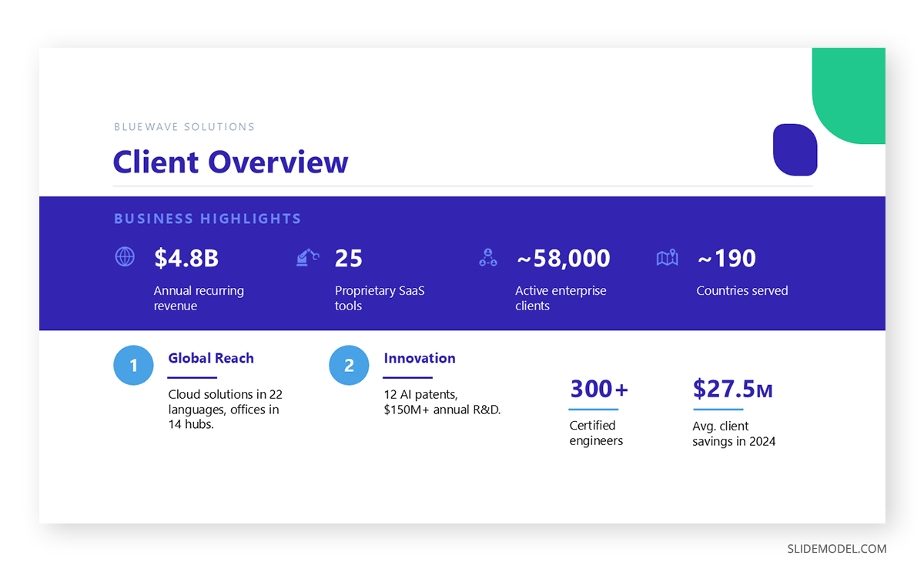Click the $27.5M savings figure
The image size is (924, 572).
[x=732, y=389]
